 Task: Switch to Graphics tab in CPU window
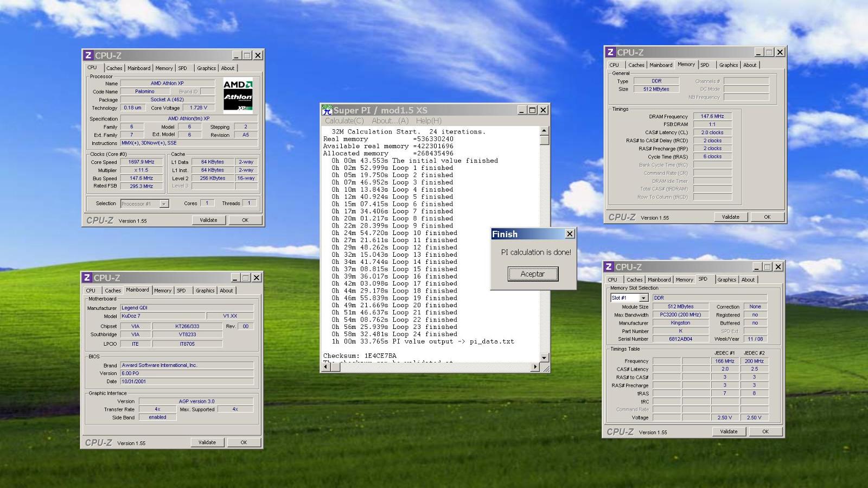pos(206,68)
